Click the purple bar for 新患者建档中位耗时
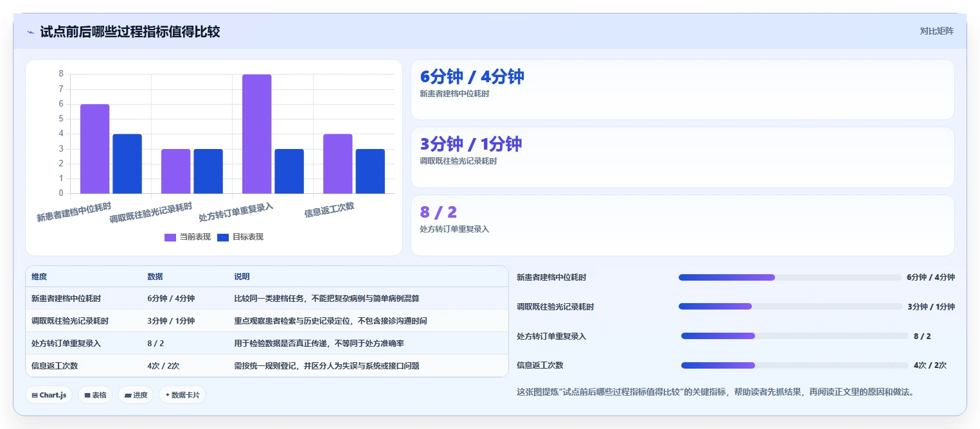 (94, 148)
